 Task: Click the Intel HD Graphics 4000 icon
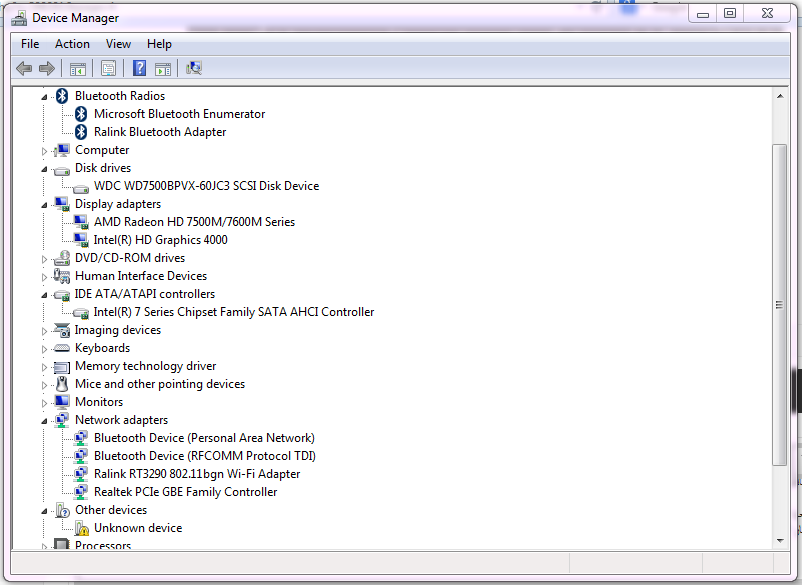[81, 239]
